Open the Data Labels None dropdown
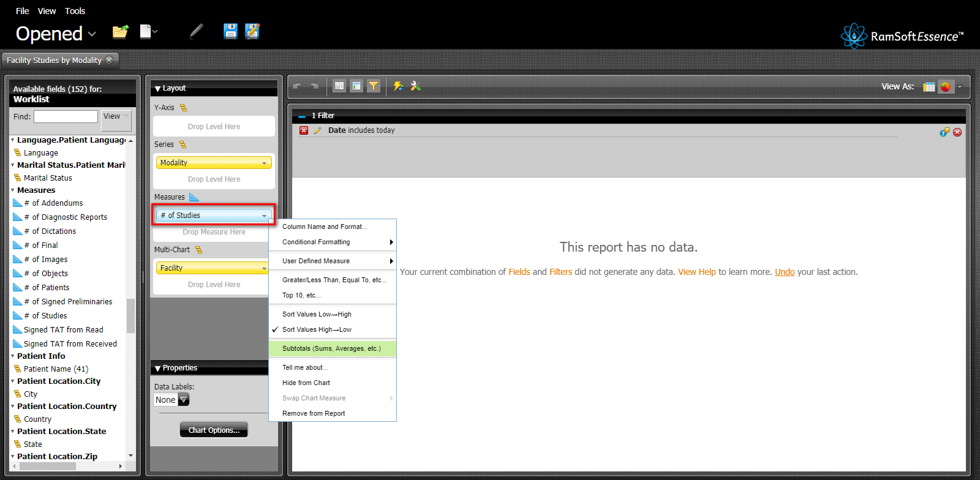 pyautogui.click(x=183, y=400)
